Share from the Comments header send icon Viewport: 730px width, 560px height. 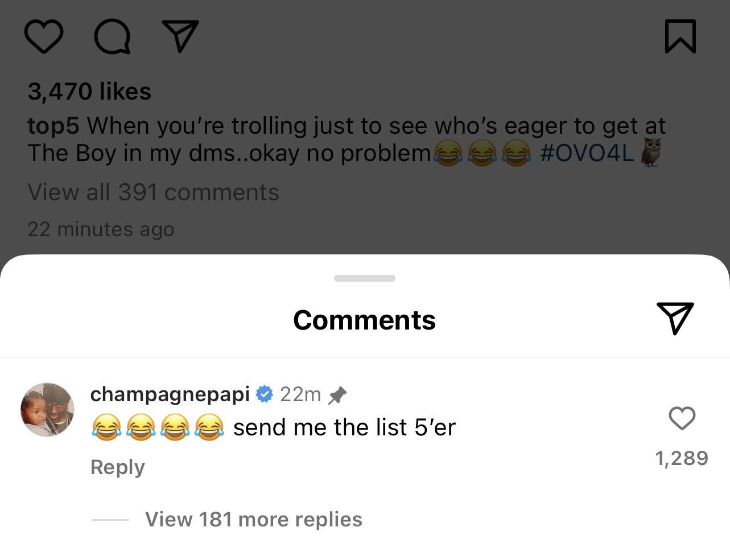675,318
